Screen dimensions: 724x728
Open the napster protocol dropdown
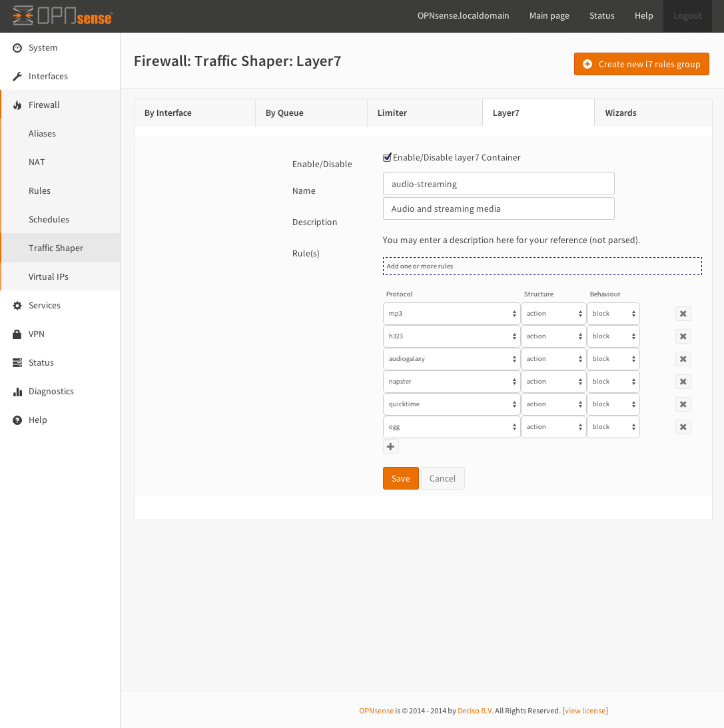click(452, 381)
